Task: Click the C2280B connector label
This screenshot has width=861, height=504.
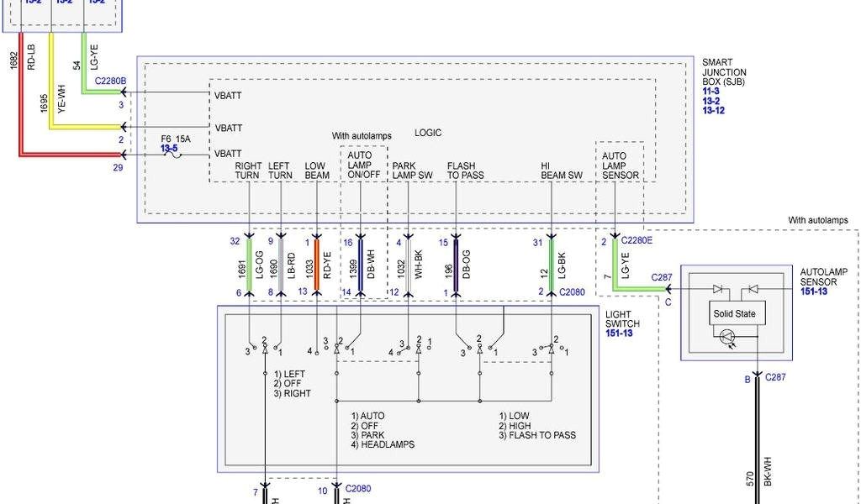Action: [x=110, y=81]
